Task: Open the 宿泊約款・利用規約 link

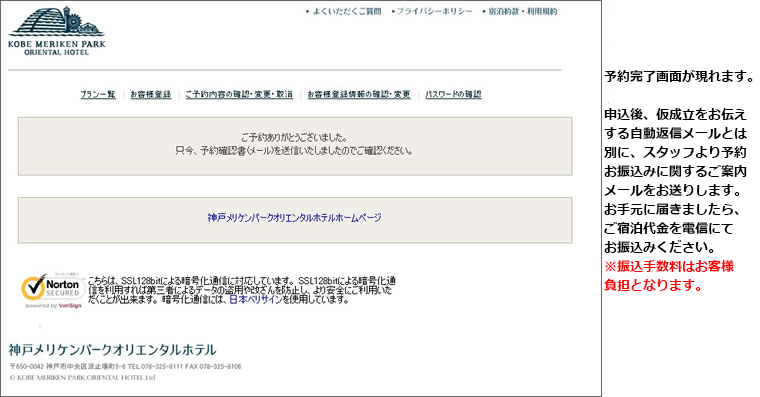Action: pyautogui.click(x=522, y=11)
